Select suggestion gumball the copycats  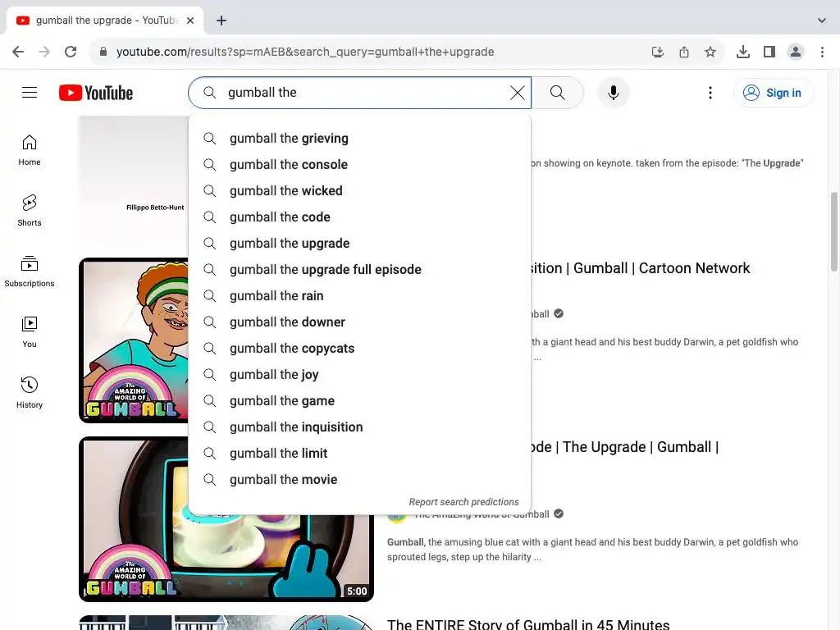359,348
